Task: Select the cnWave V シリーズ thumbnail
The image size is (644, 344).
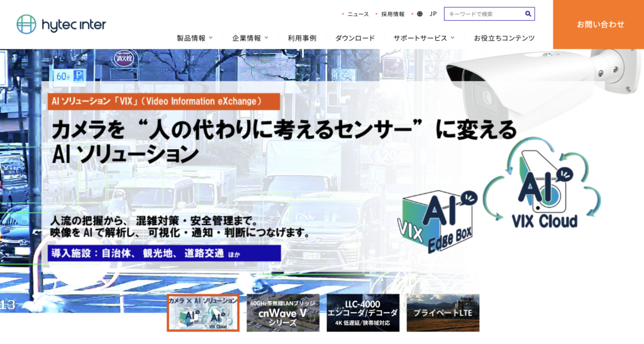Action: (x=283, y=313)
